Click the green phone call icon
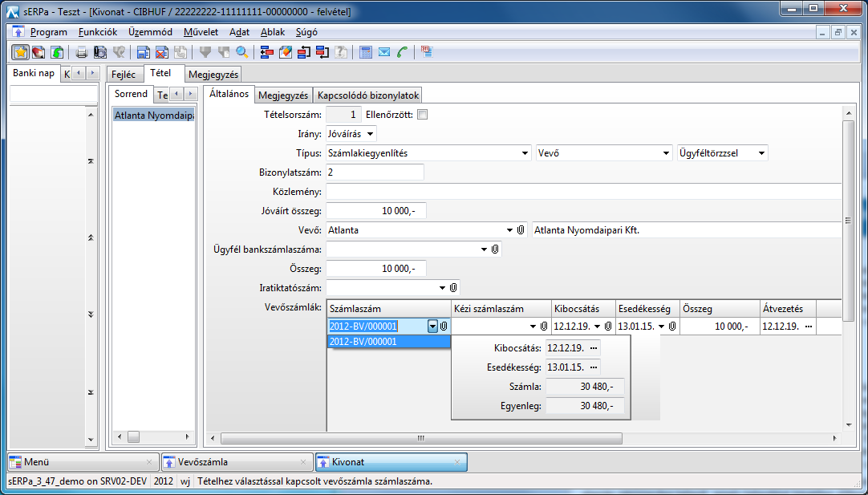The image size is (868, 495). 403,52
